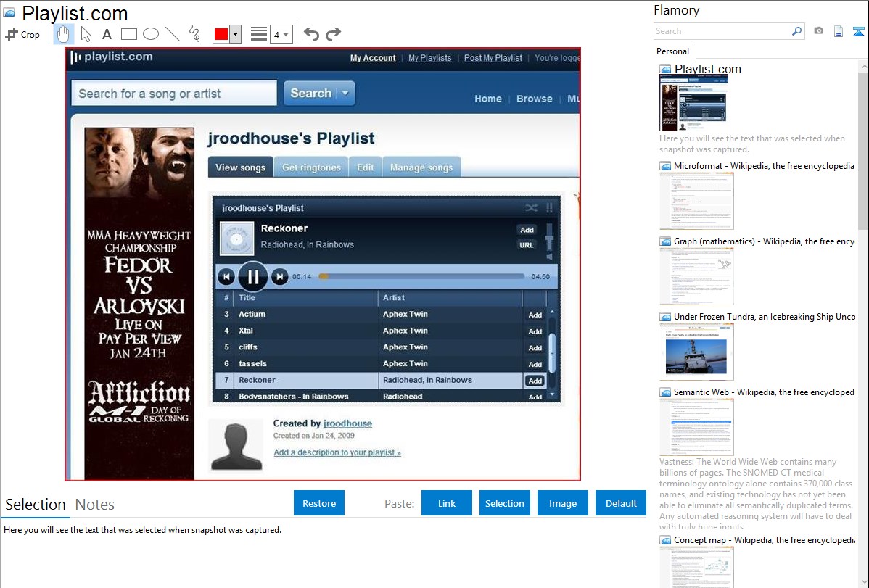Paste as Link
The width and height of the screenshot is (869, 588).
(x=447, y=503)
